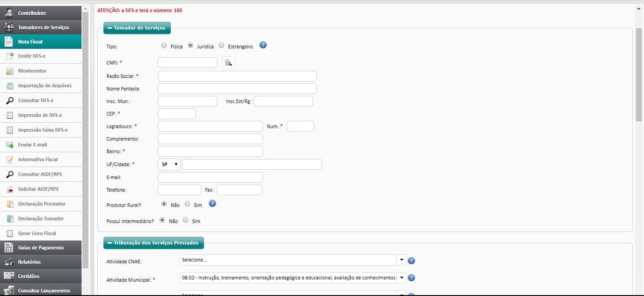Open Emitir NFS-e from sidebar
644x296 pixels.
point(31,56)
